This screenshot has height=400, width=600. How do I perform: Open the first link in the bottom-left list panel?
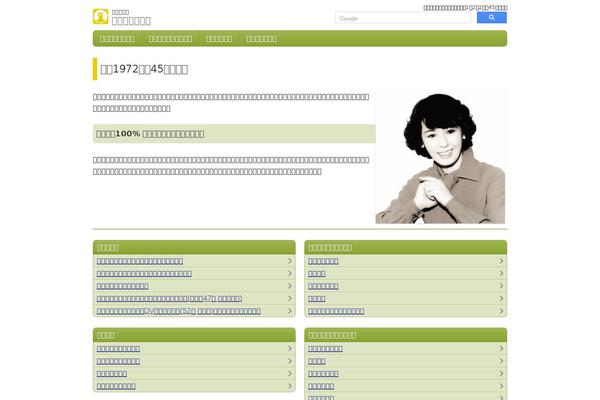click(x=118, y=349)
